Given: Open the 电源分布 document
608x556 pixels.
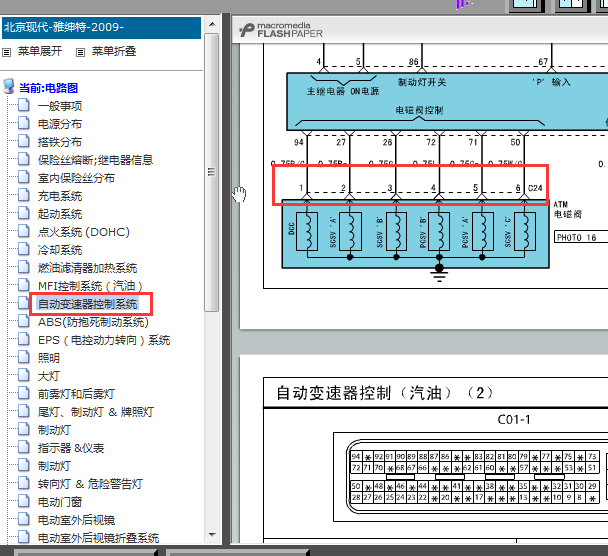Looking at the screenshot, I should 60,124.
